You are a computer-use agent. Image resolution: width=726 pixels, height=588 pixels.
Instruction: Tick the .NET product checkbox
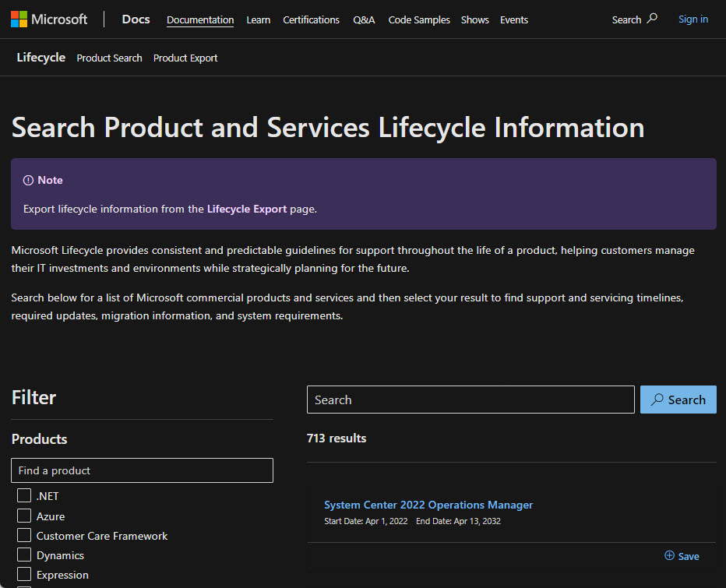[x=24, y=495]
